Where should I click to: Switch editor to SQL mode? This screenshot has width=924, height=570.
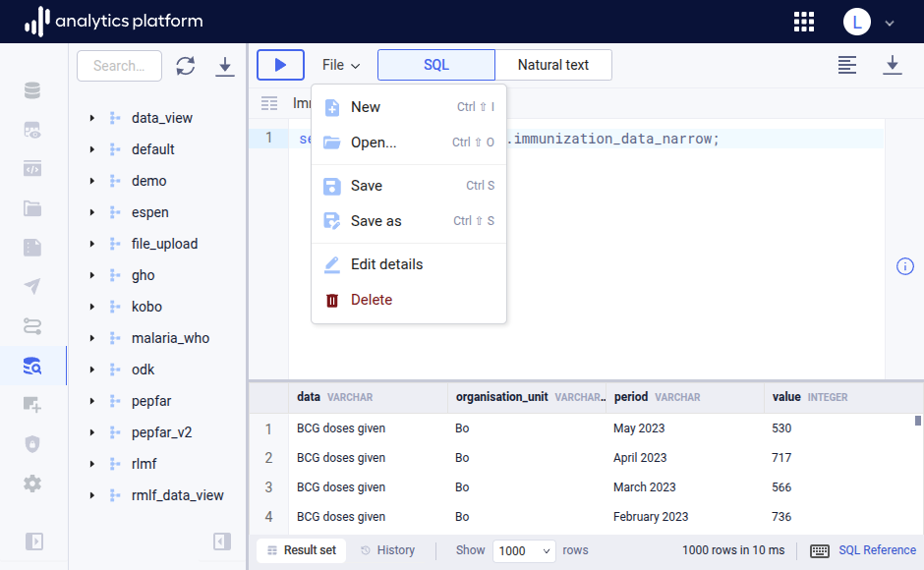click(436, 65)
